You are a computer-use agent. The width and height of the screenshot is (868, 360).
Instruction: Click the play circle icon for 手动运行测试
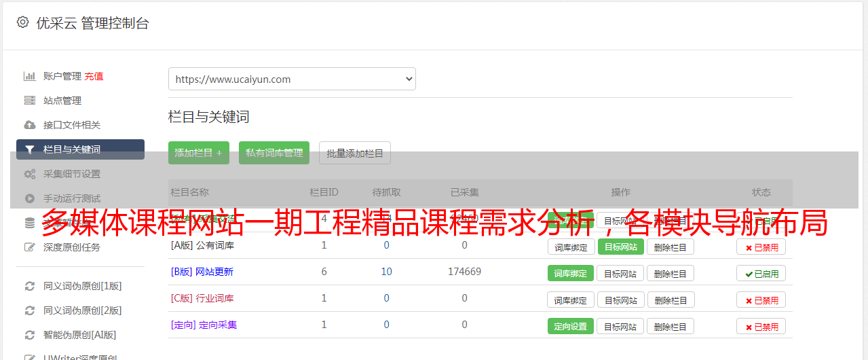coord(29,198)
